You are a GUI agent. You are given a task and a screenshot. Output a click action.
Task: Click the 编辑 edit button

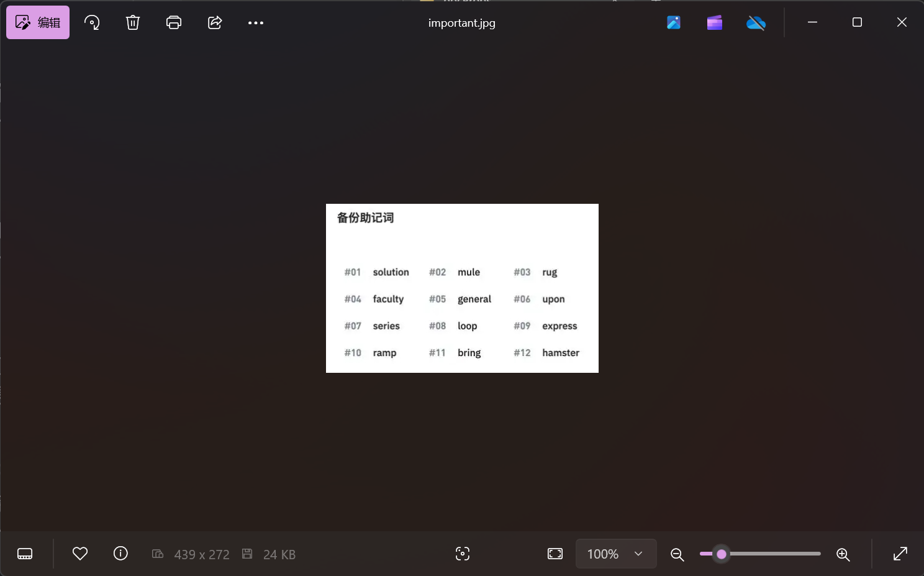[38, 23]
